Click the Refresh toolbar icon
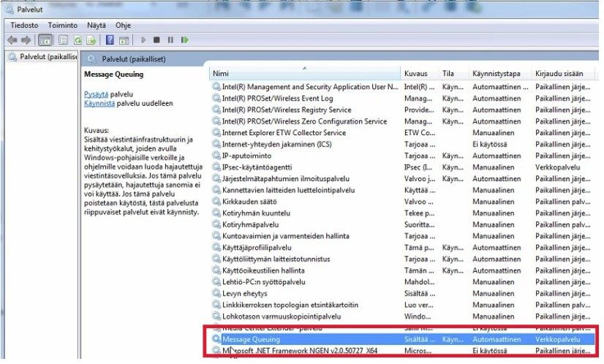The width and height of the screenshot is (604, 364). [78, 40]
